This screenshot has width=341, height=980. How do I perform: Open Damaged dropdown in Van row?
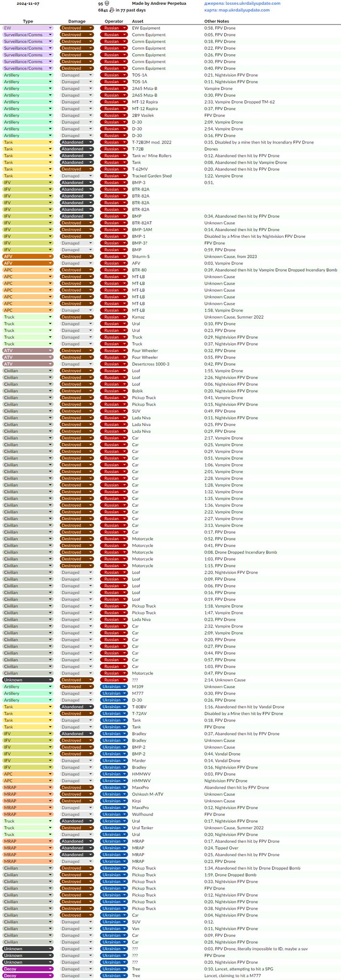click(x=77, y=929)
